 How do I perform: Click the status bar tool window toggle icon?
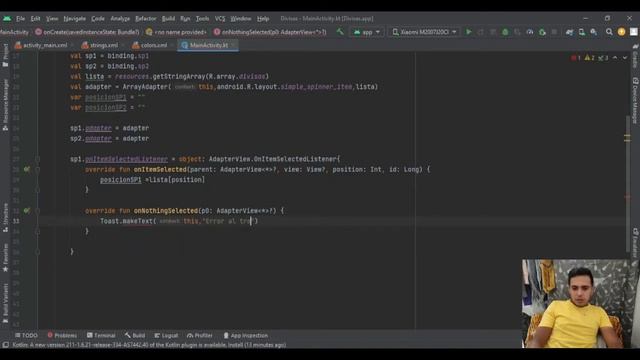coord(5,345)
